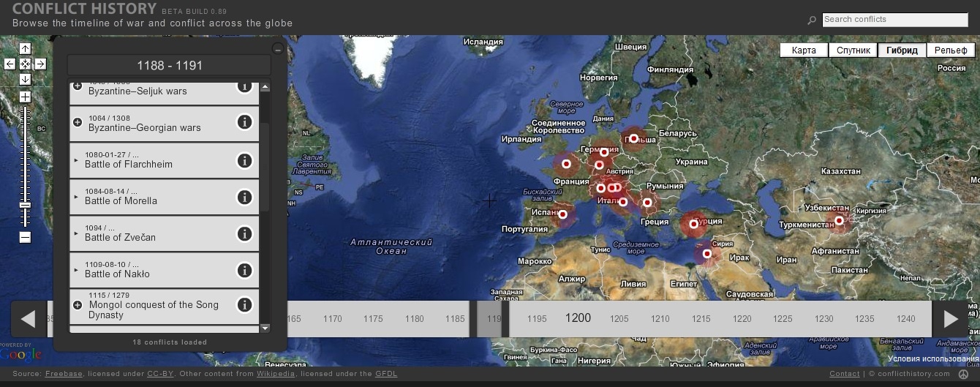Click the Search conflicts field
980x387 pixels.
[894, 20]
